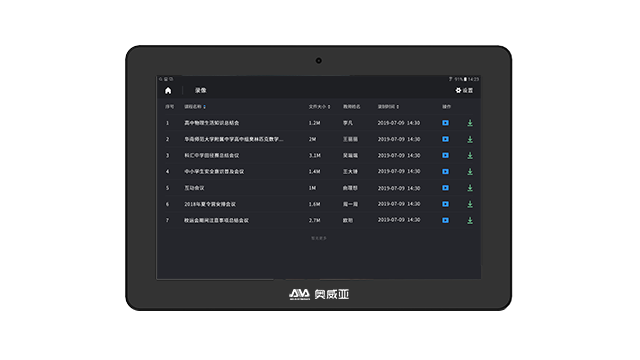Image resolution: width=640 pixels, height=360 pixels.
Task: Select the 录像 page title
Action: 200,90
